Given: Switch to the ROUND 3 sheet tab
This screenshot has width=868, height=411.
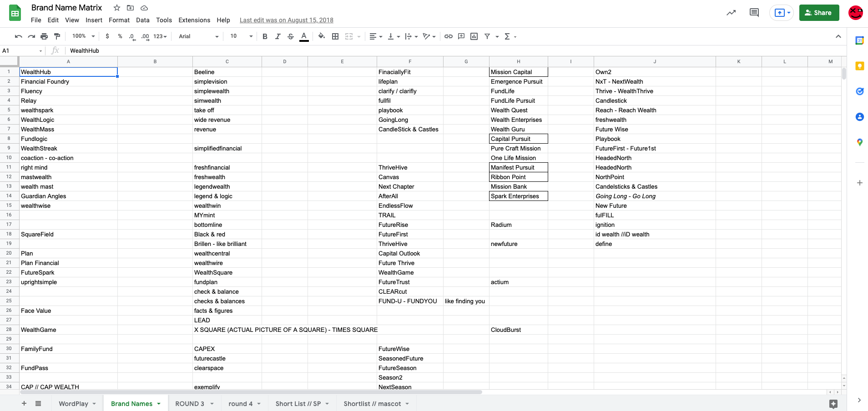Looking at the screenshot, I should tap(190, 404).
